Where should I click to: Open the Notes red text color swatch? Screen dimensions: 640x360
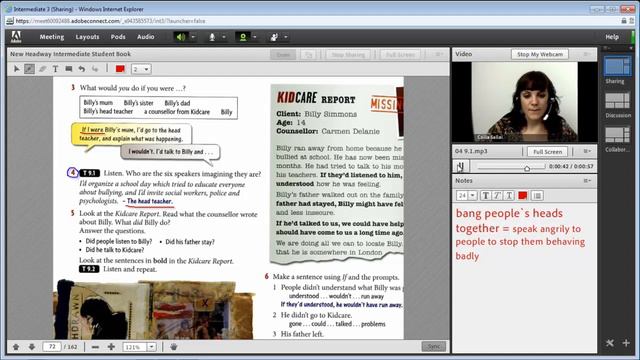pos(522,196)
